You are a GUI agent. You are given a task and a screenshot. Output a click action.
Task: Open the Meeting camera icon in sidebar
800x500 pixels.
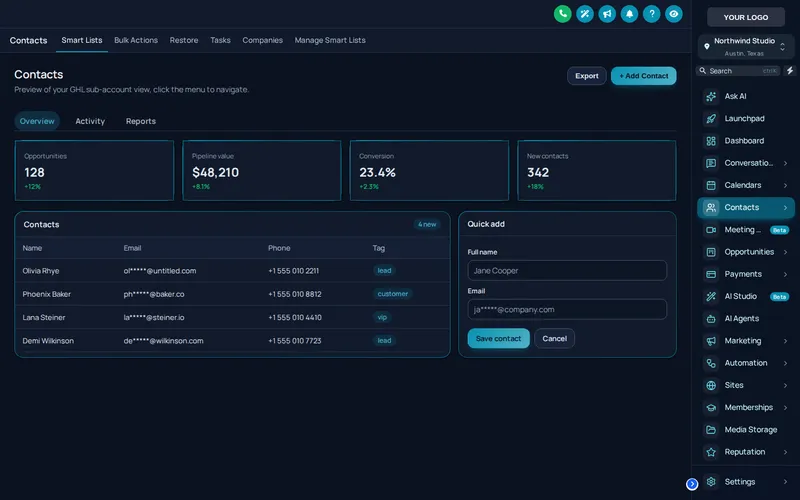[711, 230]
